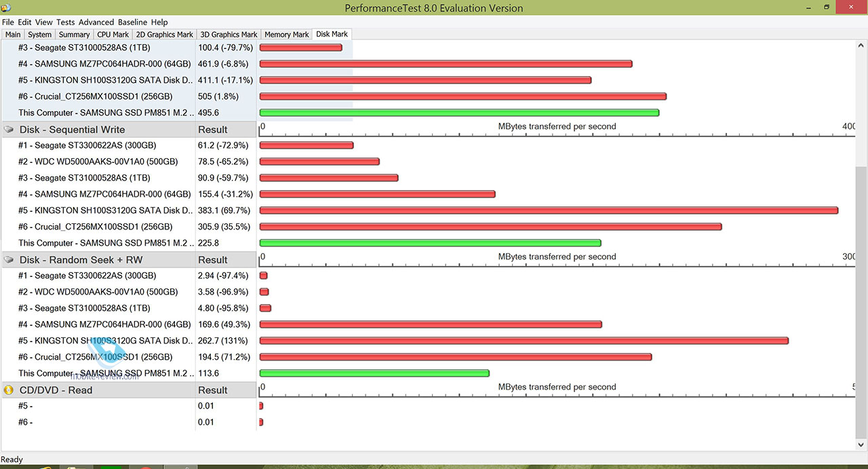
Task: Click the Ready status bar text
Action: [12, 459]
